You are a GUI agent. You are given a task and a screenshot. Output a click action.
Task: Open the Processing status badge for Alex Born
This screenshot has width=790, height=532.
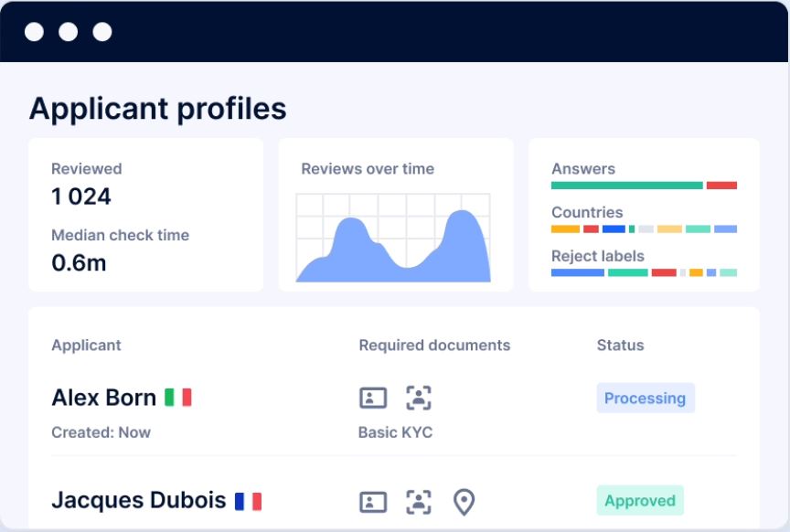[646, 398]
